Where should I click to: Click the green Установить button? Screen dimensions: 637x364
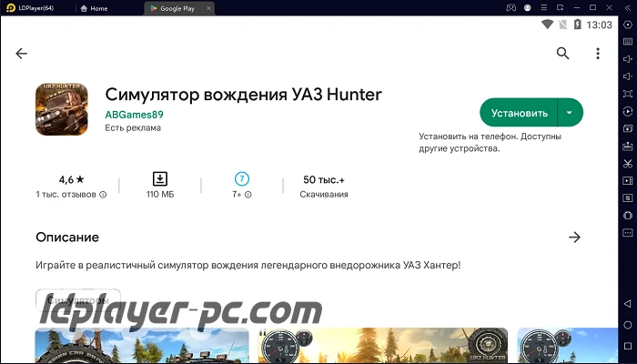(x=520, y=113)
